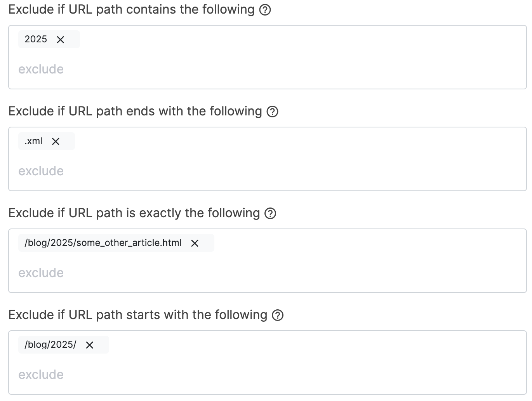Click the 'Exclude if URL path ends with' label
Viewport: 532px width, 401px height.
click(x=135, y=111)
